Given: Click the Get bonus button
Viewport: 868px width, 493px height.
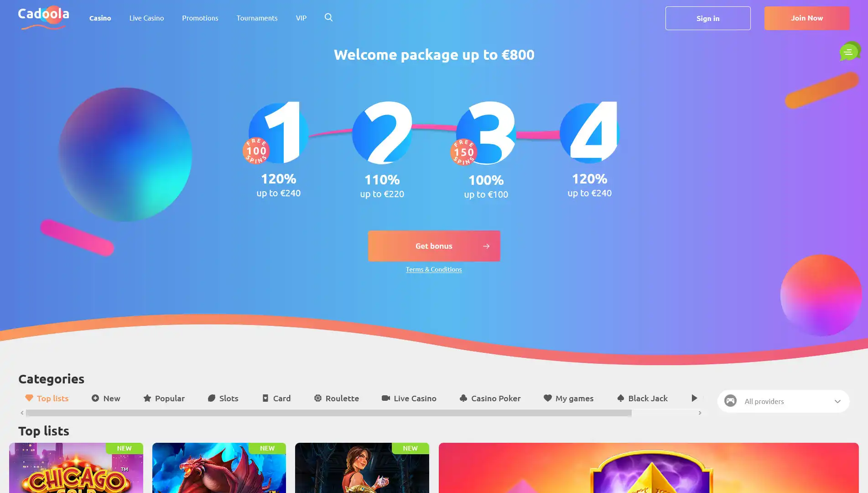Looking at the screenshot, I should pyautogui.click(x=434, y=246).
